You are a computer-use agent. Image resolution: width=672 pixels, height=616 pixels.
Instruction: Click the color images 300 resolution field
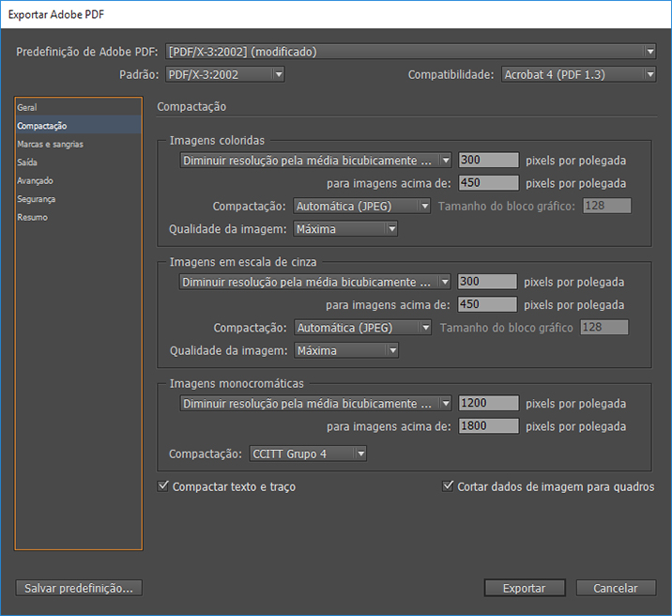[x=488, y=160]
